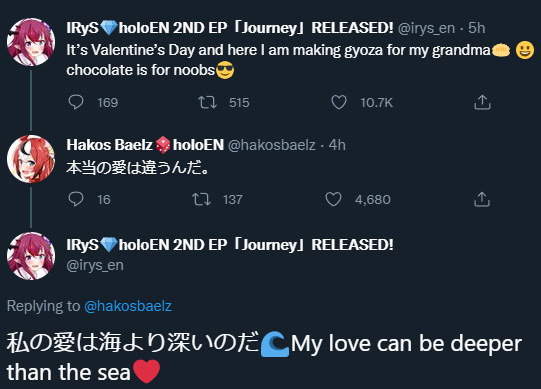Like Hakos Baelz's tweet with 4,680 likes

[x=333, y=199]
